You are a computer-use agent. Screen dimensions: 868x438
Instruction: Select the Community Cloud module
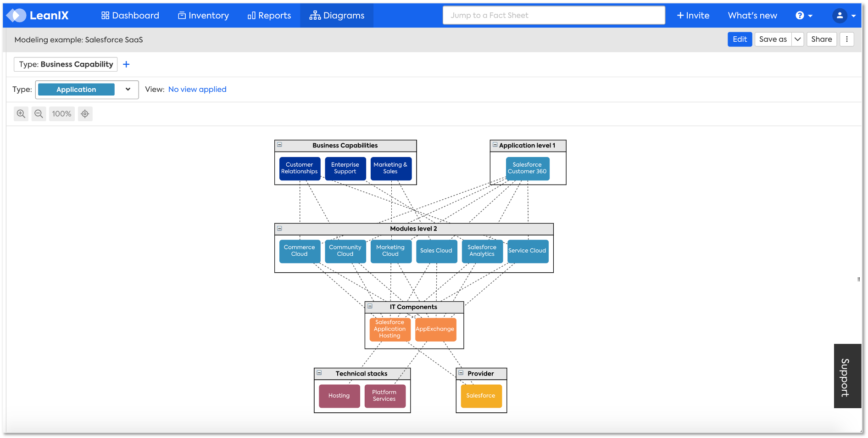point(345,251)
